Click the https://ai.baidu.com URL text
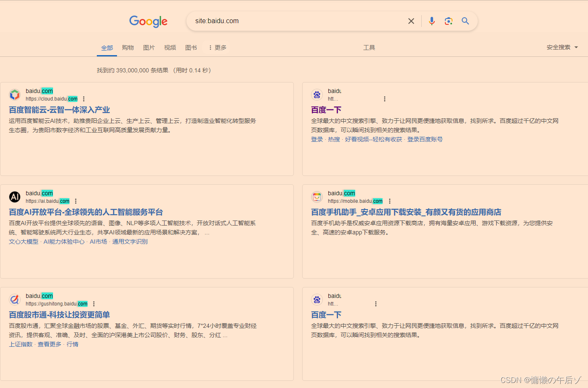588x388 pixels. tap(48, 201)
